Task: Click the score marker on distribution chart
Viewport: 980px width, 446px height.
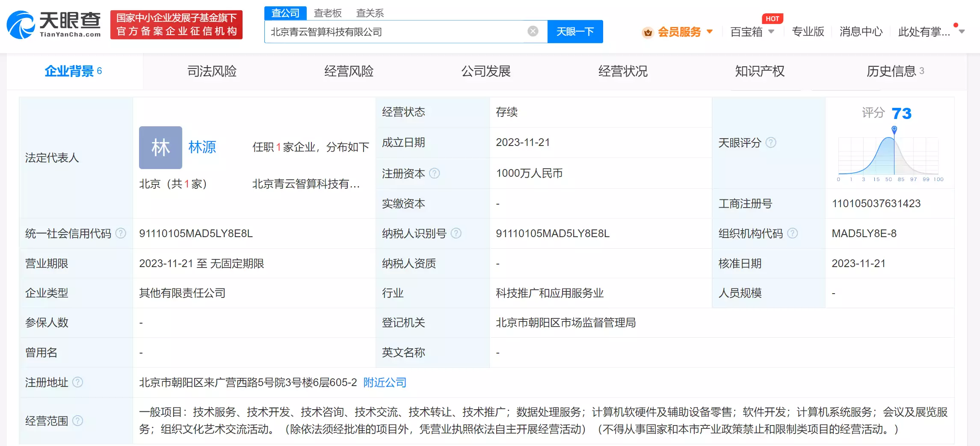Action: (894, 129)
